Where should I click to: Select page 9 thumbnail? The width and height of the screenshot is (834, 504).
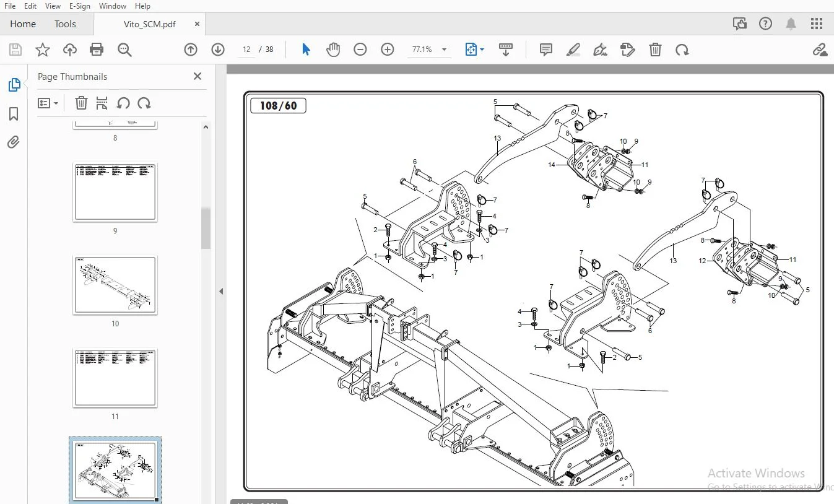(x=115, y=192)
